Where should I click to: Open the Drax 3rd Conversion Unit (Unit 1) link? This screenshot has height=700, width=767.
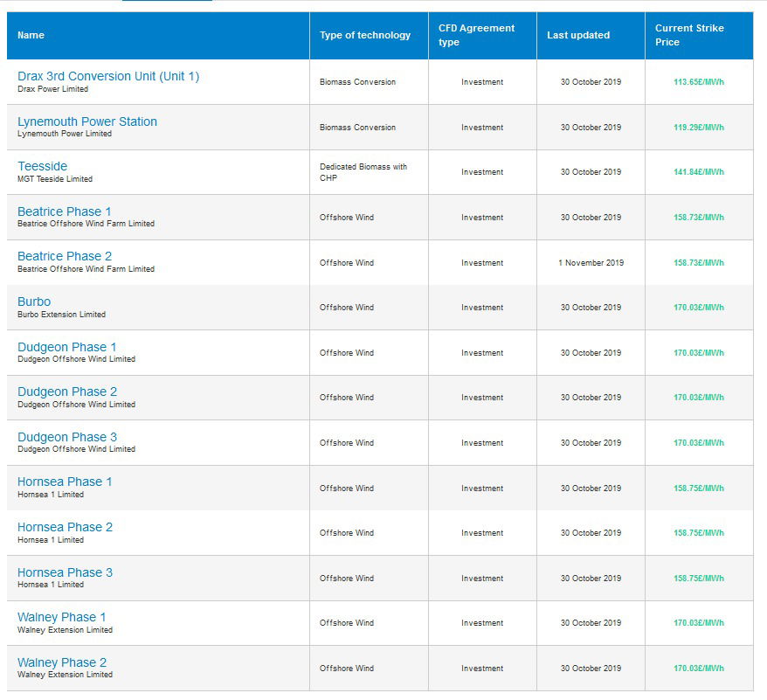[108, 76]
